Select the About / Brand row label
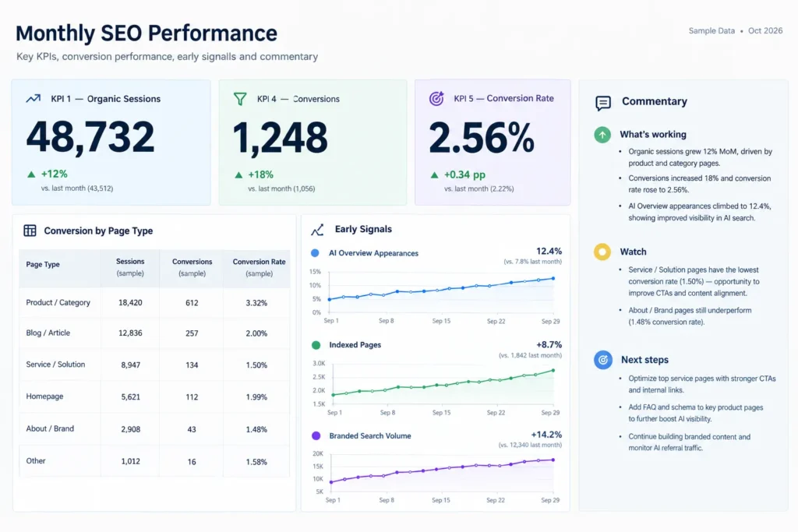The height and width of the screenshot is (532, 798). pos(50,428)
